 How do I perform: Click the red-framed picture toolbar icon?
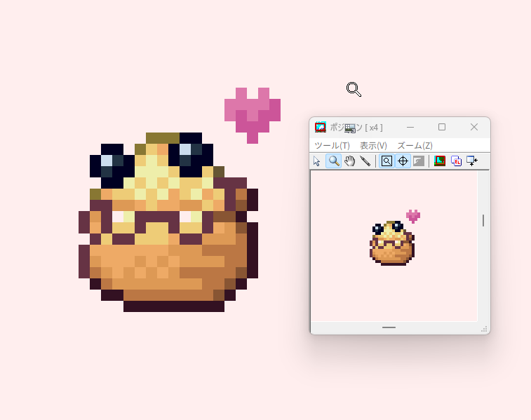point(440,161)
